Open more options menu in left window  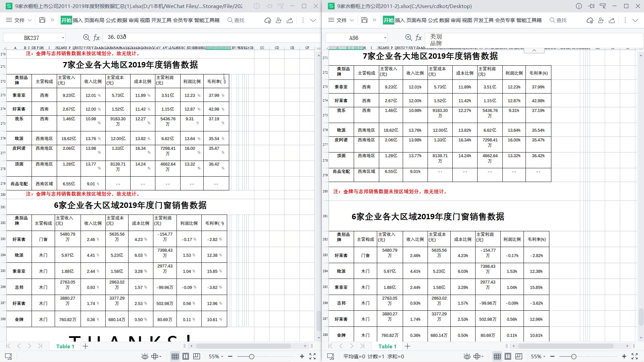303,20
